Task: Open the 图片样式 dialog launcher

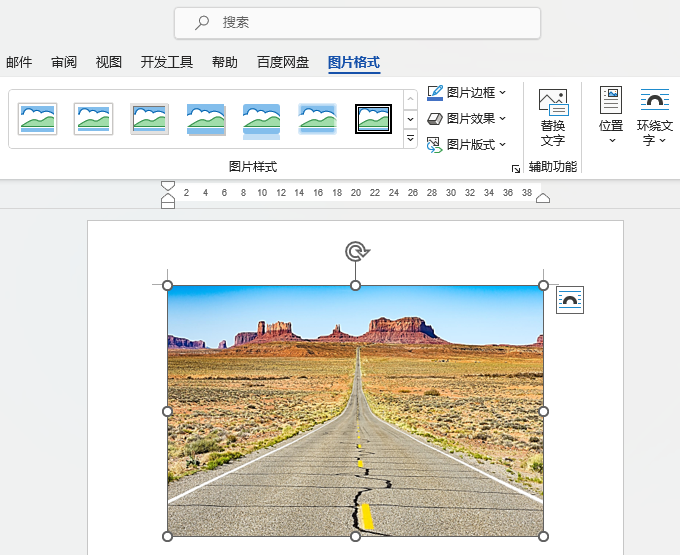Action: click(x=516, y=169)
